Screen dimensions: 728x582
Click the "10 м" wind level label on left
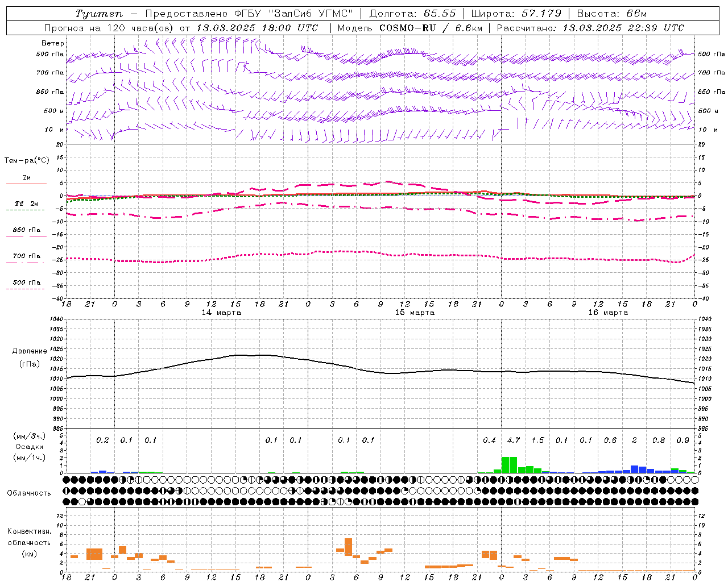pos(55,130)
